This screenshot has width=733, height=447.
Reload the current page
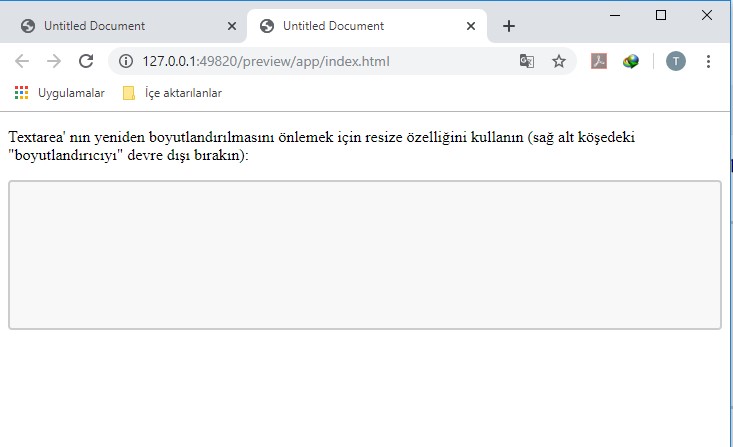coord(86,61)
